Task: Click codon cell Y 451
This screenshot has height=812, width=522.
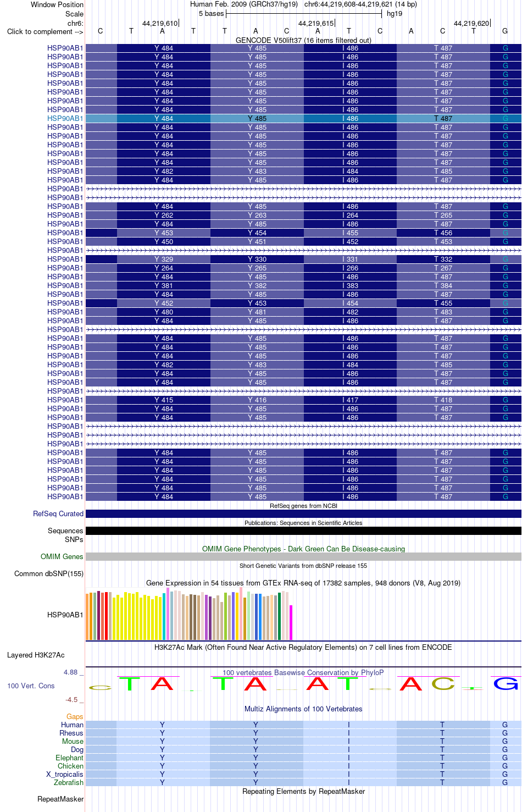Action: pos(257,241)
